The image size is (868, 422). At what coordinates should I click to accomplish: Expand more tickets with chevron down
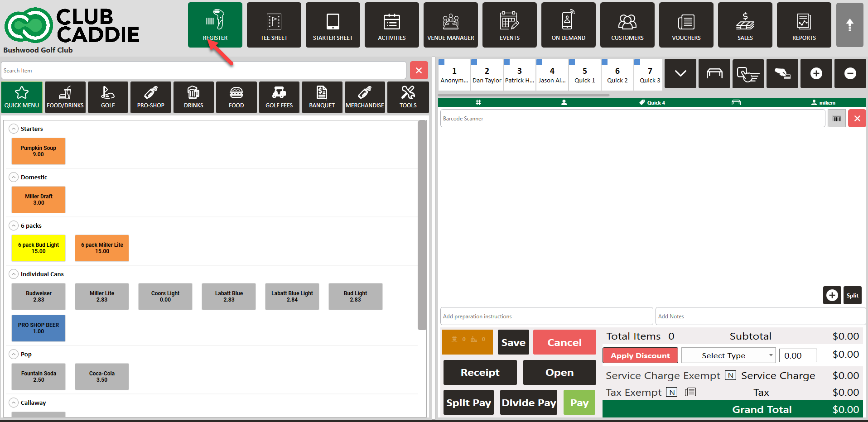tap(680, 73)
